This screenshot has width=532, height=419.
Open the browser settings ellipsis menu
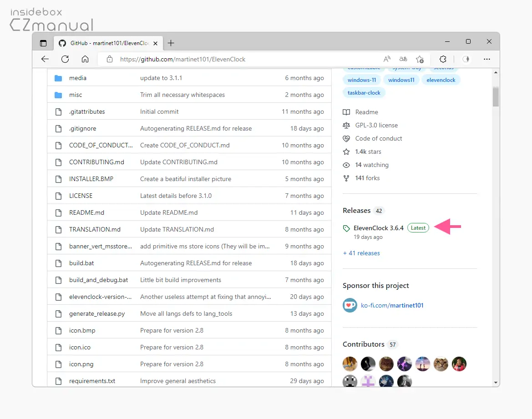(x=487, y=59)
